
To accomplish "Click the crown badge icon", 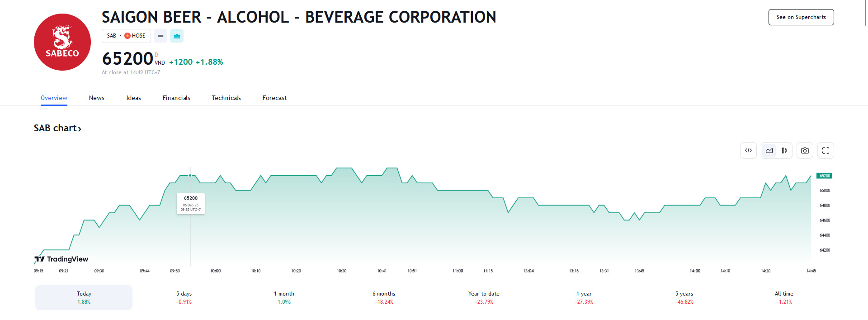I will pyautogui.click(x=177, y=36).
